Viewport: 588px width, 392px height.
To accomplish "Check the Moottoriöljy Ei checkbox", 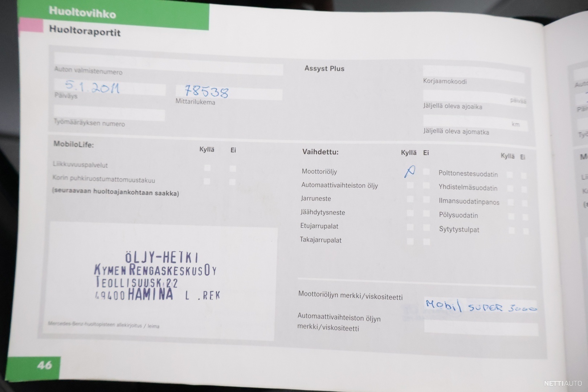I will click(x=426, y=172).
